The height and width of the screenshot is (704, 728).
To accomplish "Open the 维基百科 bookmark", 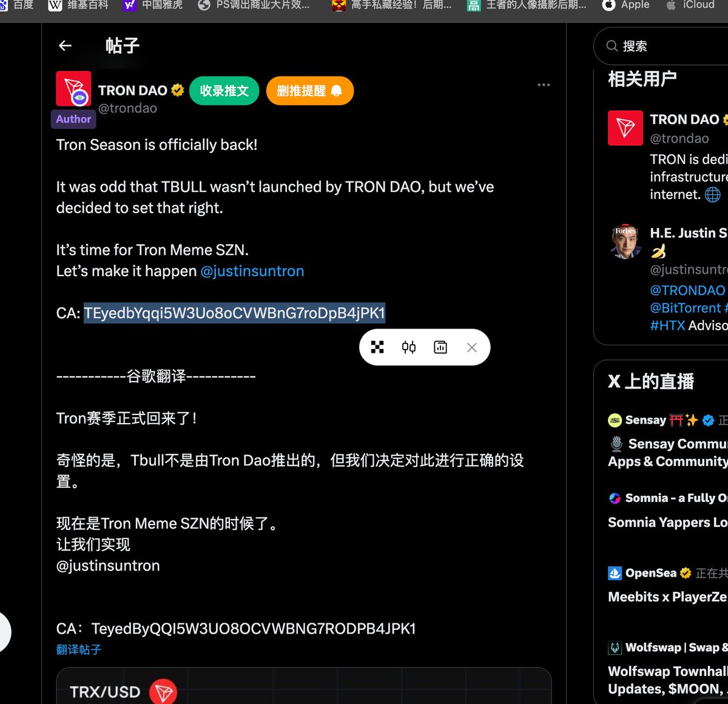I will pos(79,5).
